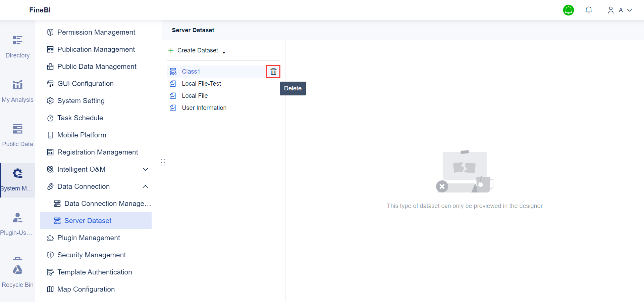The width and height of the screenshot is (644, 302).
Task: Open Plugin Management menu item
Action: click(x=89, y=238)
